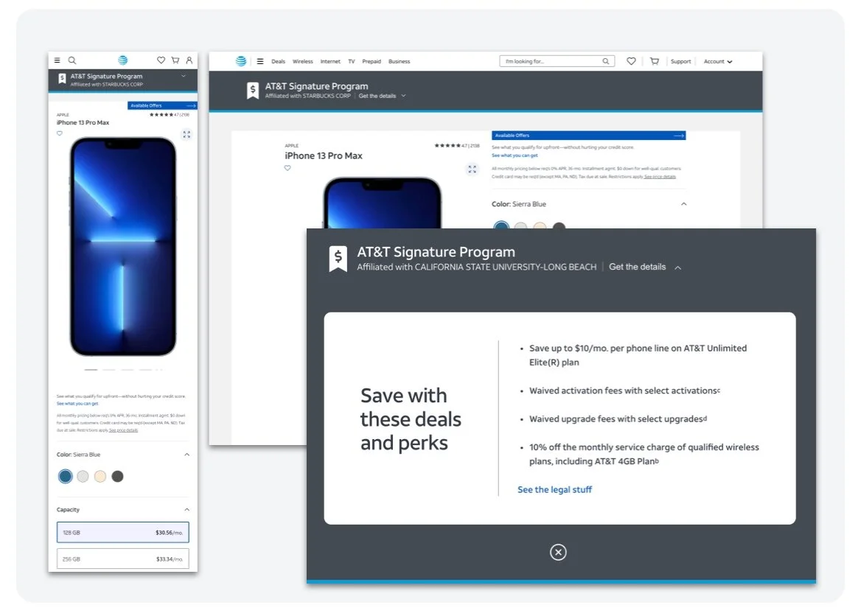Open See price details link in mobile view
Viewport: 858px width, 616px height.
click(123, 430)
